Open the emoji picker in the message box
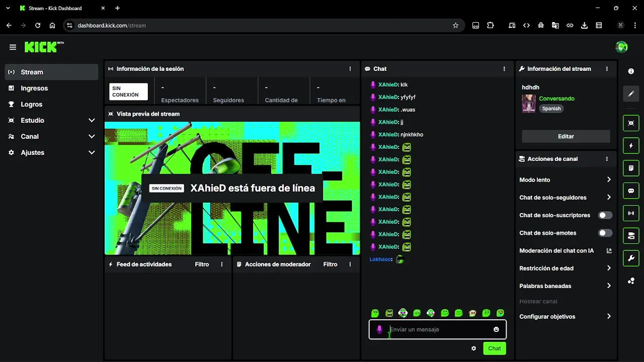 tap(496, 329)
